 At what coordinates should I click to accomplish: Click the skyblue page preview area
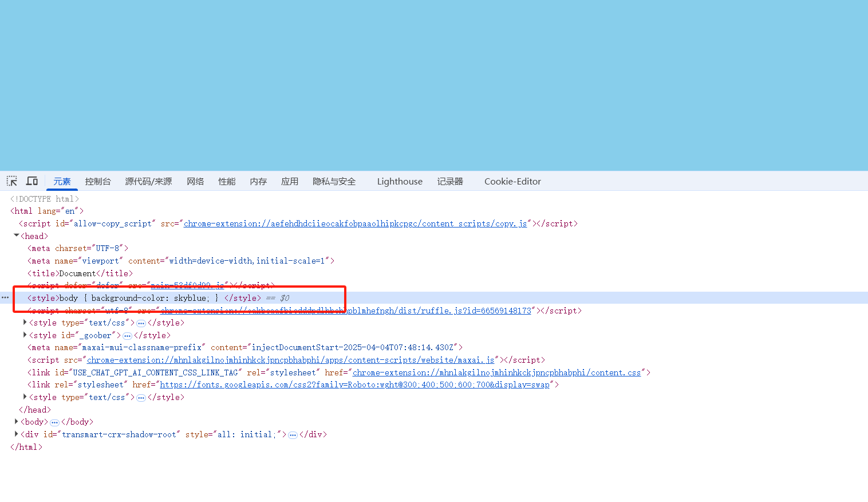tap(434, 85)
